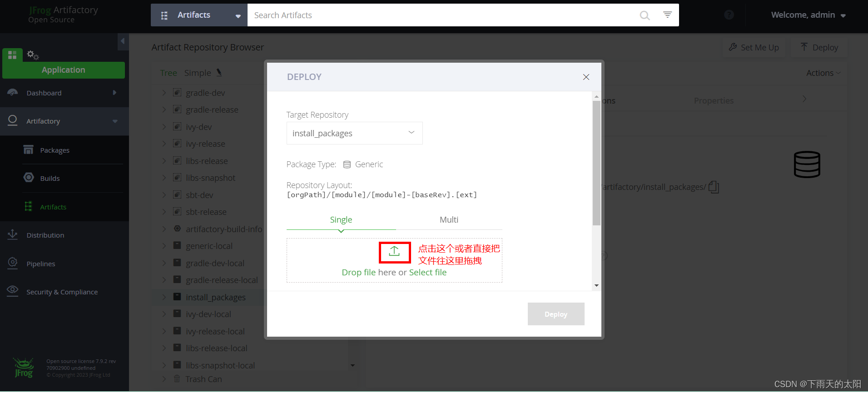Select the gradle-dev-local repository
Screen dimensions: 868x393
pyautogui.click(x=215, y=264)
